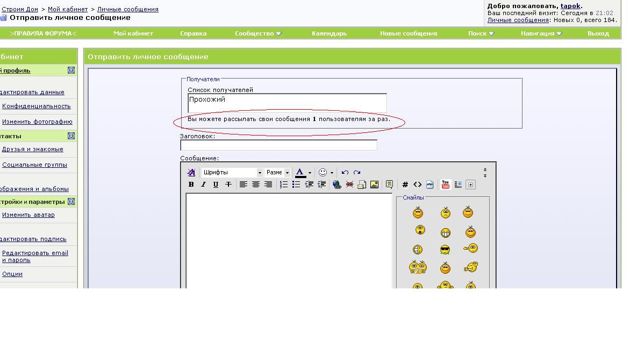
Task: Insert an unordered bullet list
Action: 296,185
